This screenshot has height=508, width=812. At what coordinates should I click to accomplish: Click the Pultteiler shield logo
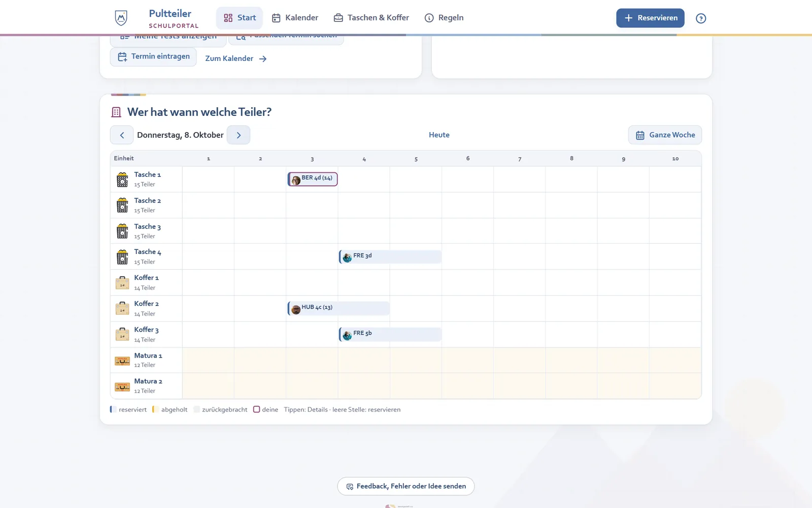point(121,18)
